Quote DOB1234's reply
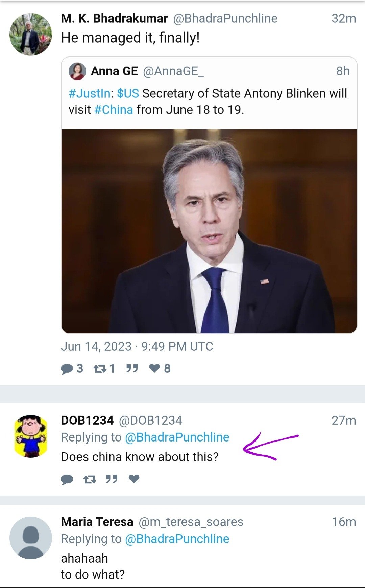Viewport: 365px width, 588px height. [112, 479]
